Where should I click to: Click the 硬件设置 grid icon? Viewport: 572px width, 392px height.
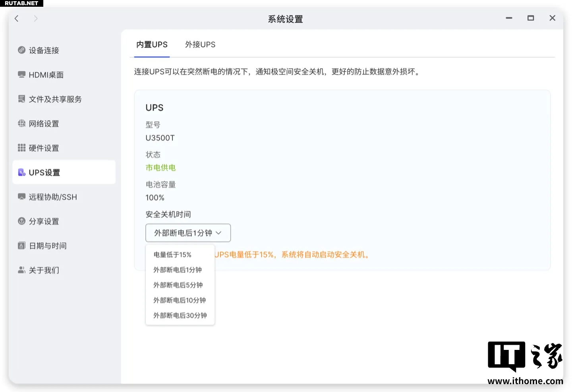21,148
